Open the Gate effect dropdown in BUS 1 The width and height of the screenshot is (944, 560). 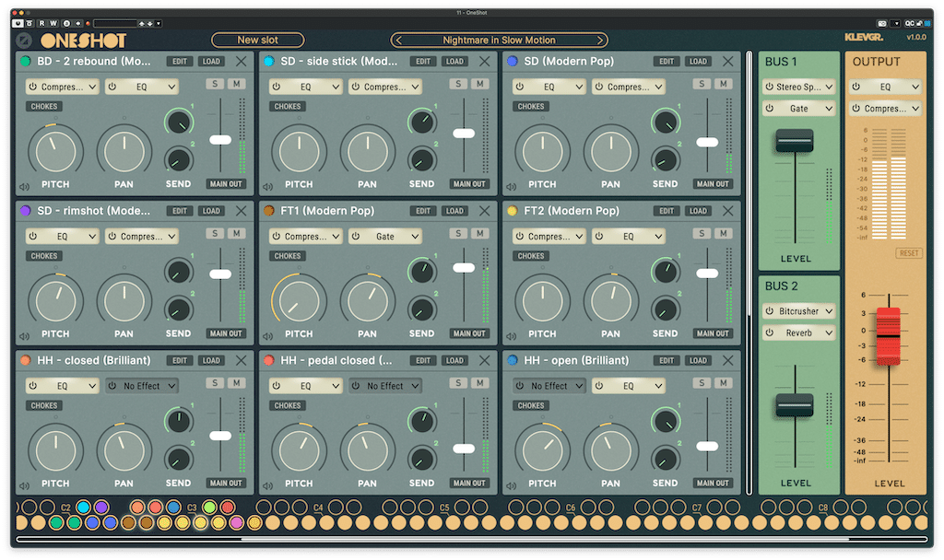(x=798, y=108)
